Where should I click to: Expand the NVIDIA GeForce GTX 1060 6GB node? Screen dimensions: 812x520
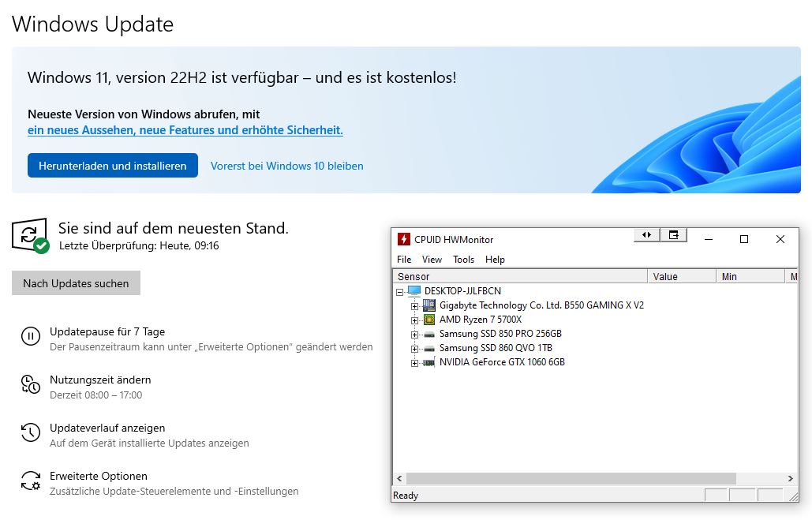point(414,363)
